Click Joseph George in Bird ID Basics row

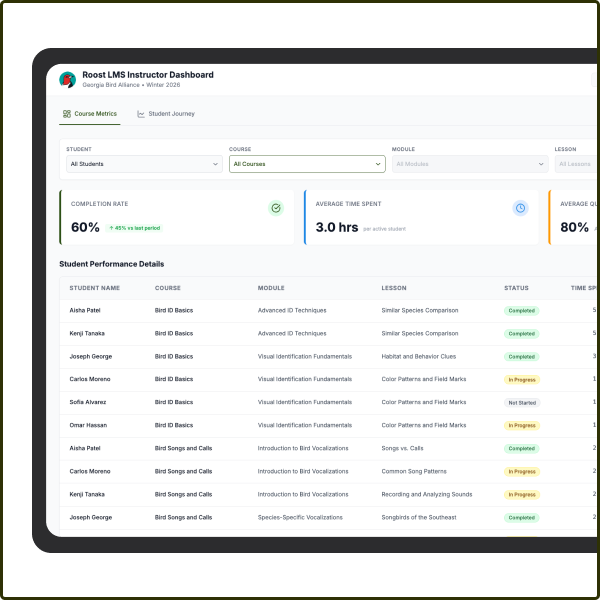pos(91,356)
